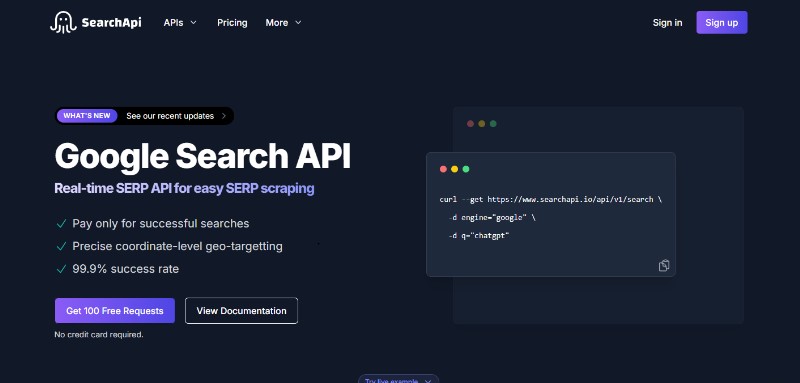The image size is (800, 383).
Task: Click the SearchApi brand name text
Action: point(111,22)
